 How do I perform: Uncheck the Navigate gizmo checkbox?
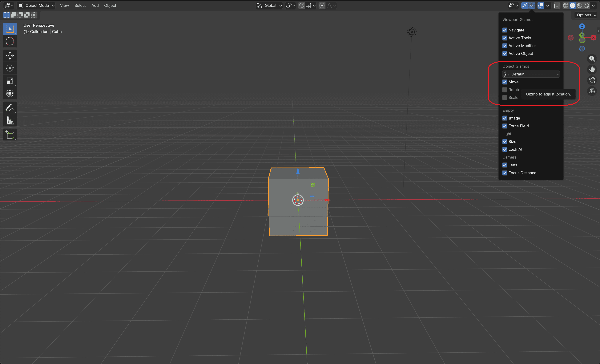505,30
